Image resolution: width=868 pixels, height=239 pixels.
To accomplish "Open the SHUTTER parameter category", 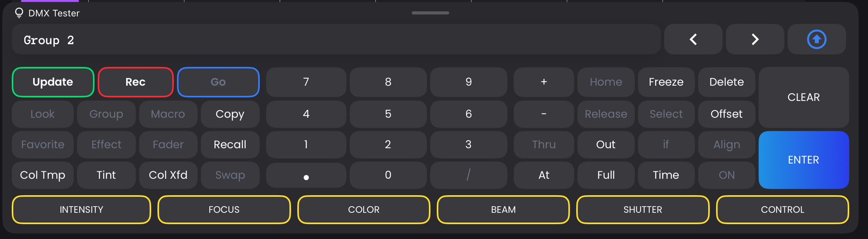I will pyautogui.click(x=642, y=210).
